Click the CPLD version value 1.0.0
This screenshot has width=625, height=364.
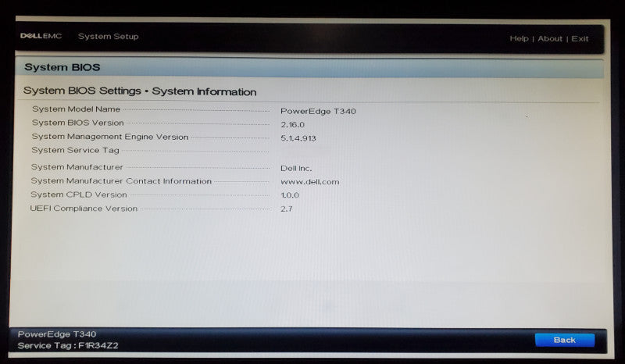tap(289, 195)
